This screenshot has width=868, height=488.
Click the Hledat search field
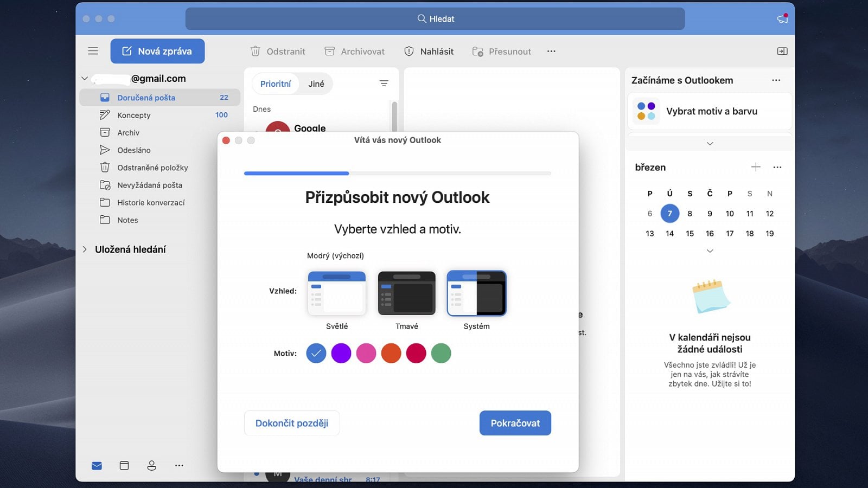pyautogui.click(x=435, y=18)
